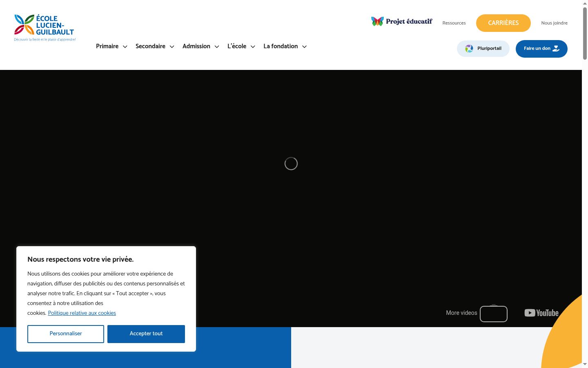Click the scrollbar up arrow
The width and height of the screenshot is (588, 368).
(585, 3)
